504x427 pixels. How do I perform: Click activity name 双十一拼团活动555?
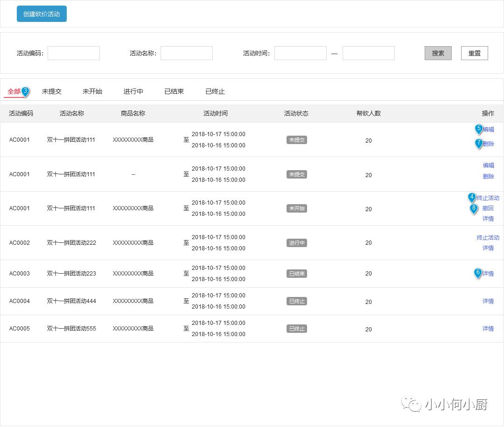click(71, 329)
